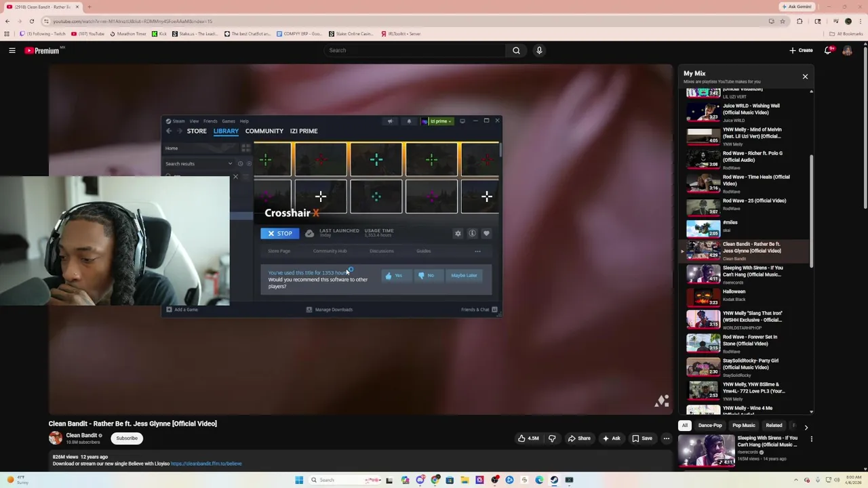Click the Ask button below video
Viewport: 868px width, 488px height.
click(611, 439)
